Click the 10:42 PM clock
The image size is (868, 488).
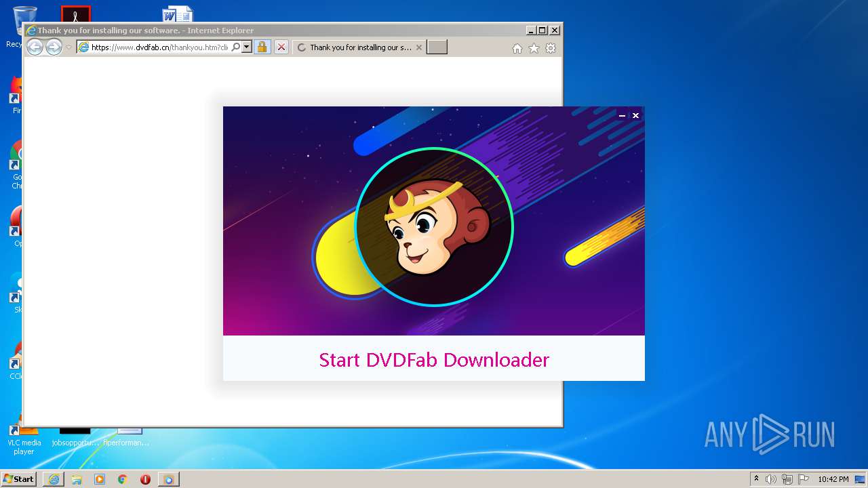[x=833, y=479]
